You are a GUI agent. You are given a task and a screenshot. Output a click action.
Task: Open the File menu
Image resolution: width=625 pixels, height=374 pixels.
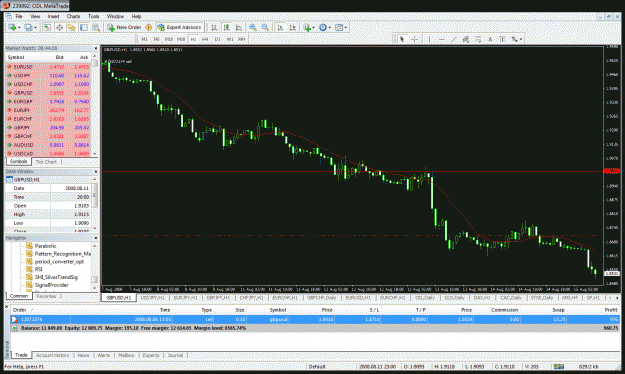[x=19, y=16]
